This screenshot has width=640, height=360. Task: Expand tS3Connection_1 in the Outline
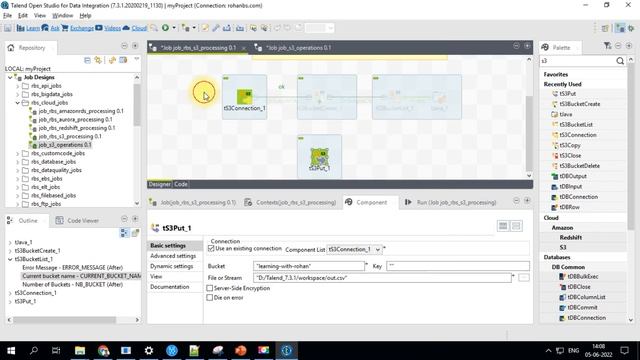pyautogui.click(x=10, y=293)
